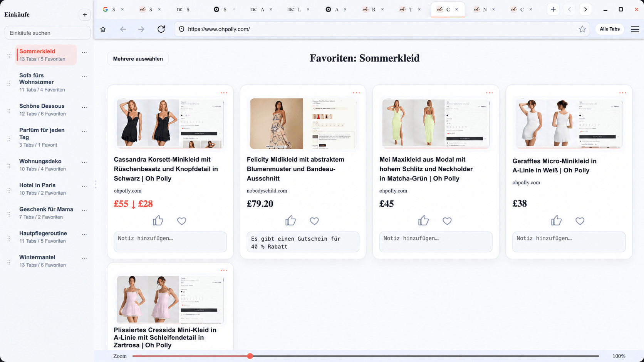The height and width of the screenshot is (362, 644).
Task: Open the options dots on the Gerafftes card
Action: pos(622,93)
